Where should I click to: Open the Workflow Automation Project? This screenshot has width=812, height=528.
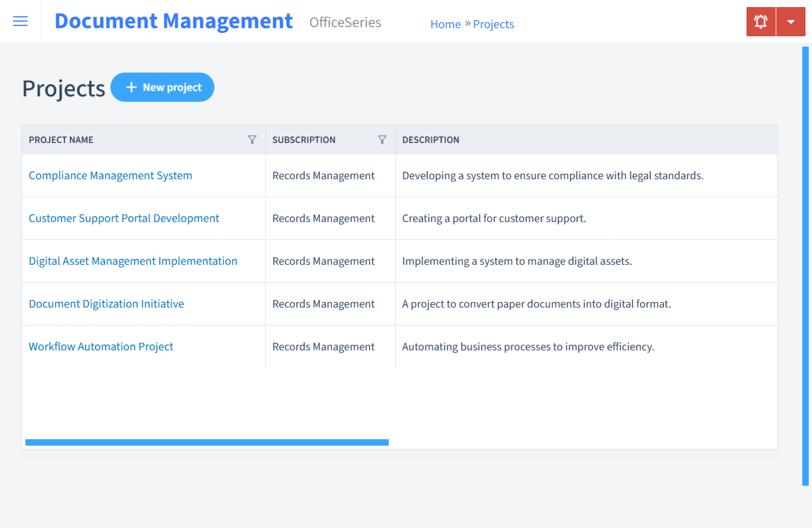pyautogui.click(x=101, y=346)
